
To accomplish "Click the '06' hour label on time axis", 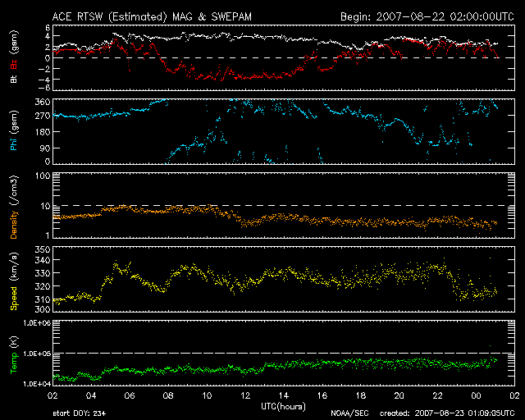I will pos(130,396).
